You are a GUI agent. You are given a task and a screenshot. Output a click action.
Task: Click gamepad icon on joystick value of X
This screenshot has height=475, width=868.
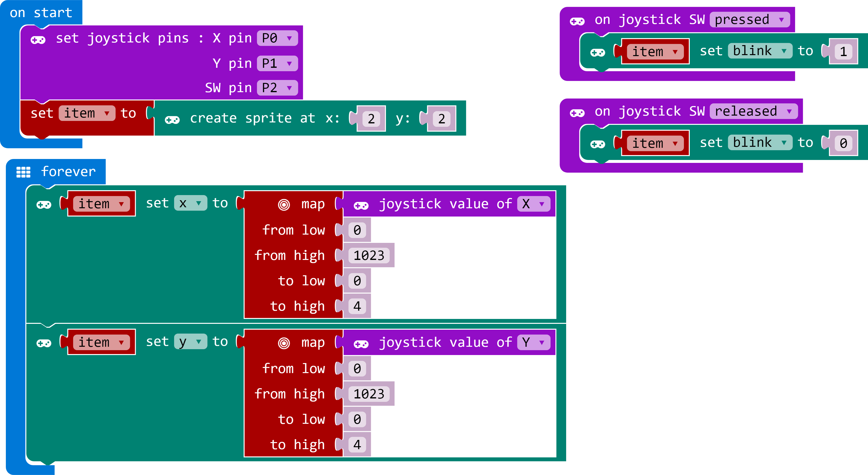(361, 205)
